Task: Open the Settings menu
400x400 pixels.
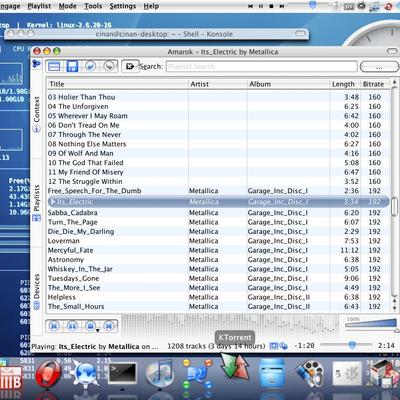Action: click(123, 6)
